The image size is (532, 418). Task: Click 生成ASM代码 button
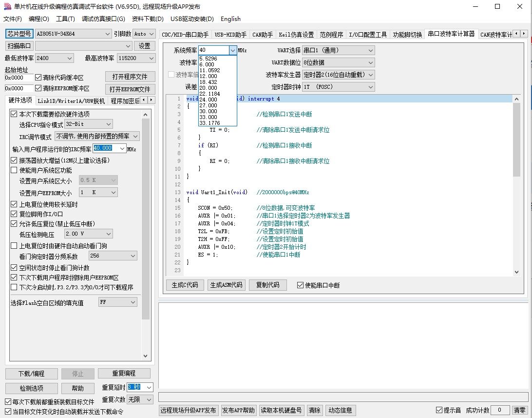coord(227,285)
